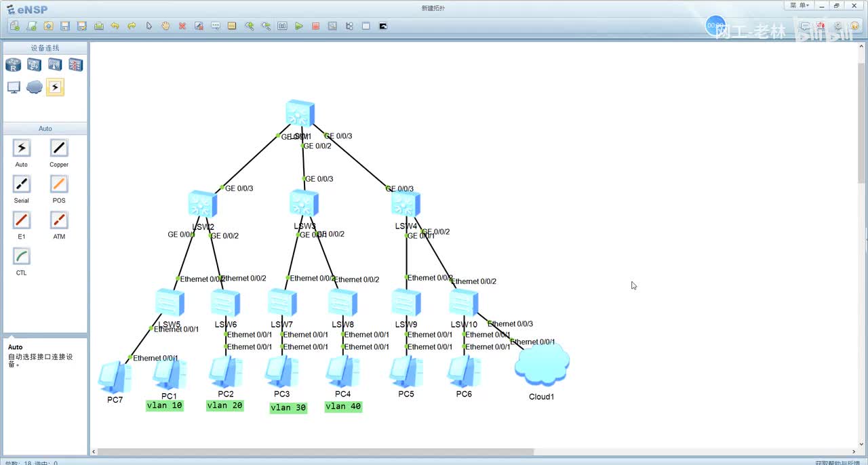Click the green vlan 40 label

pyautogui.click(x=343, y=407)
